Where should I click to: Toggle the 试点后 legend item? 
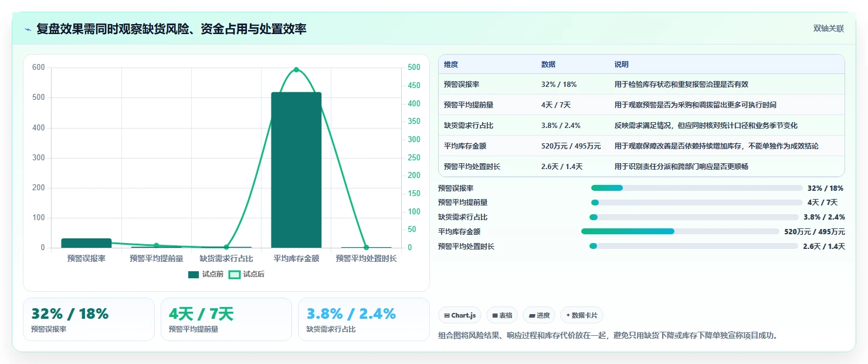[x=246, y=274]
